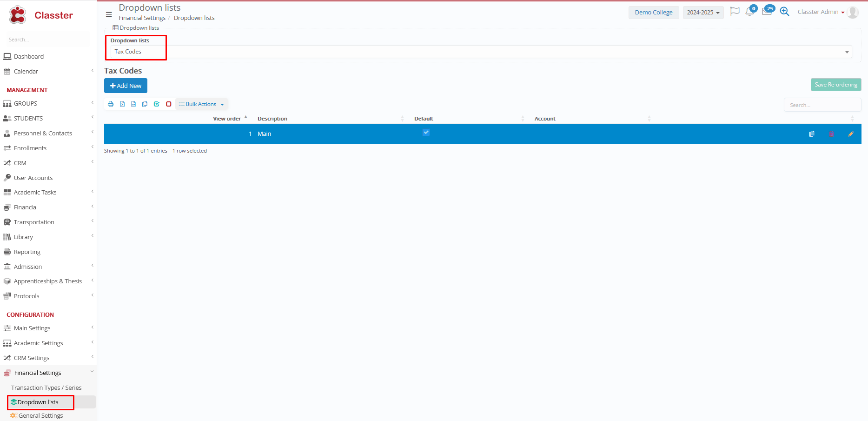The height and width of the screenshot is (421, 868).
Task: Export the table with the Excel icon
Action: tap(122, 104)
